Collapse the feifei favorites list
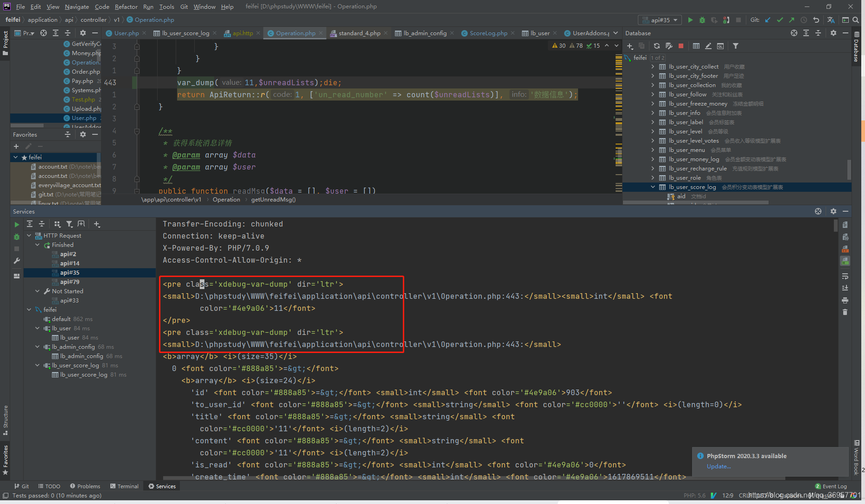865x504 pixels. point(16,157)
